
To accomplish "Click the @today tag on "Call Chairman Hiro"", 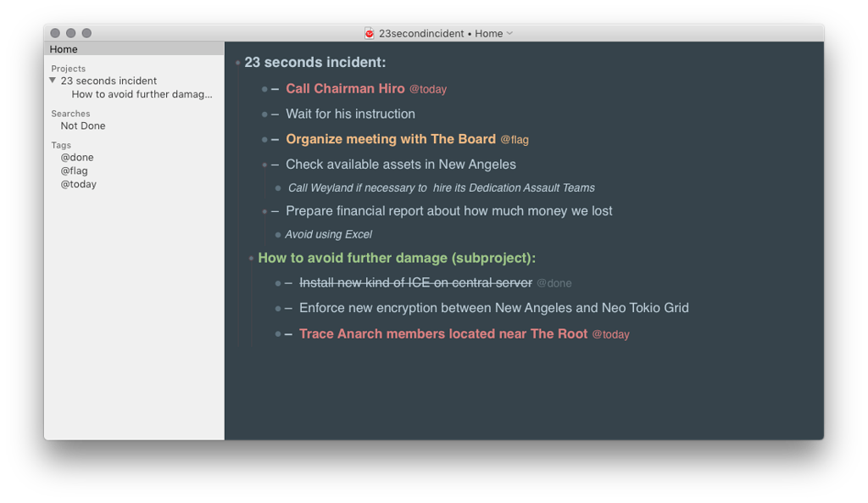I will pos(426,89).
